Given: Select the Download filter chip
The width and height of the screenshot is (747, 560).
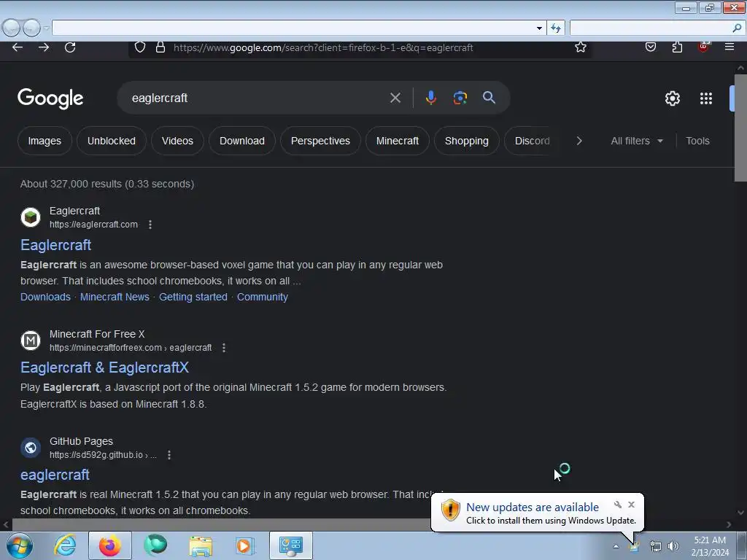Looking at the screenshot, I should click(242, 141).
